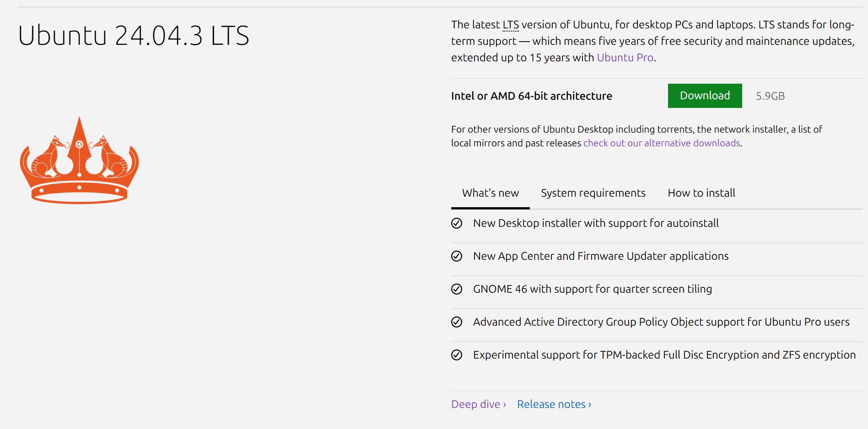
Task: Click the checkmark icon beside App Center item
Action: [457, 256]
